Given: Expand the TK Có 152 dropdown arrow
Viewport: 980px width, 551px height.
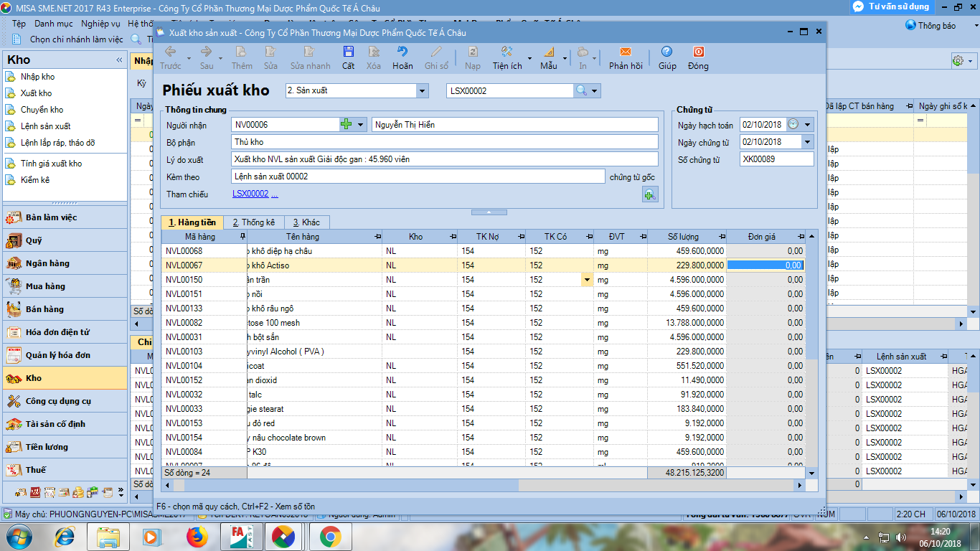Looking at the screenshot, I should (x=588, y=280).
